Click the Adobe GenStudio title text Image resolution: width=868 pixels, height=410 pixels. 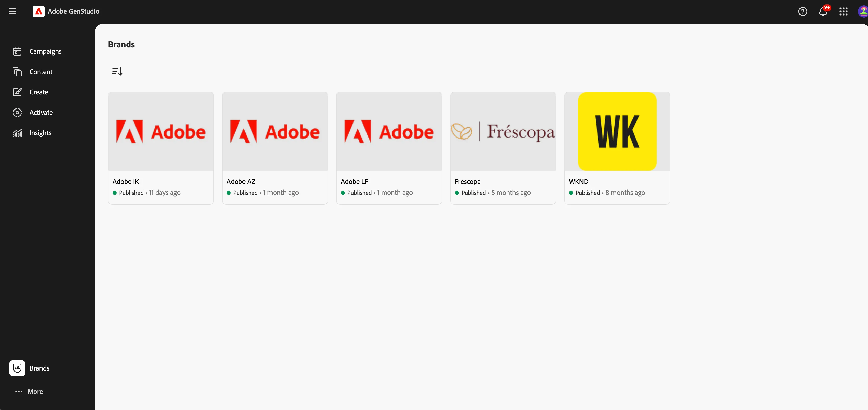click(73, 11)
